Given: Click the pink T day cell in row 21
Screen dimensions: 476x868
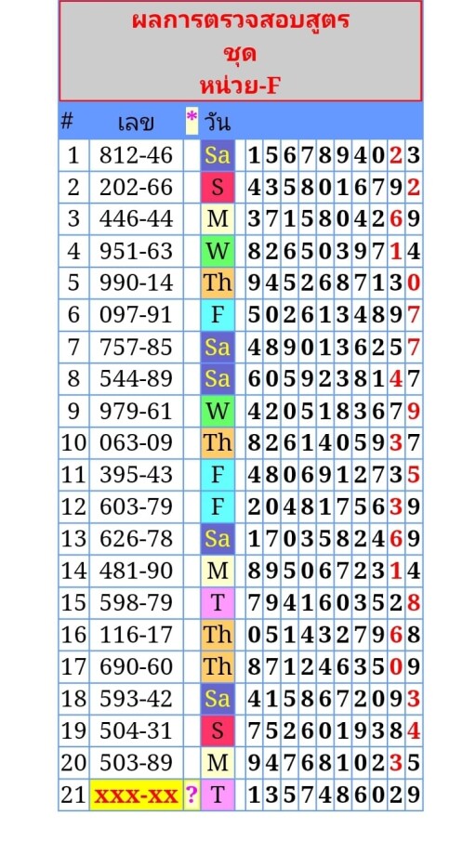Looking at the screenshot, I should tap(217, 796).
